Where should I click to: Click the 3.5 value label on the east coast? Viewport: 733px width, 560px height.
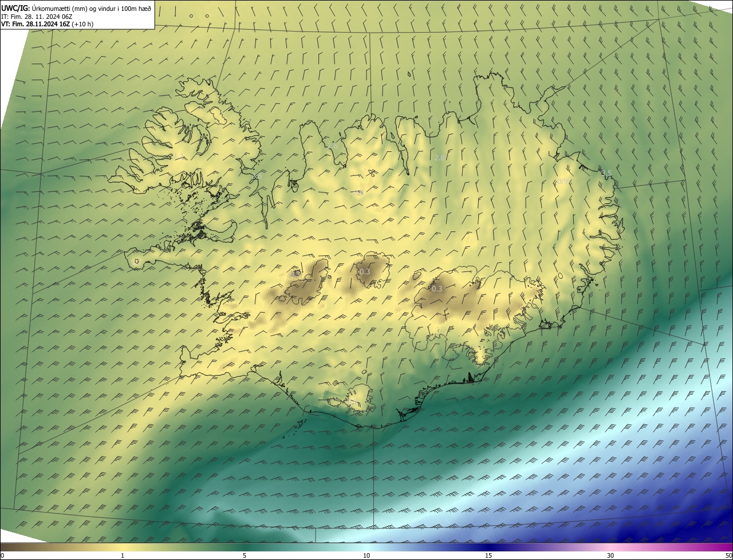point(606,173)
